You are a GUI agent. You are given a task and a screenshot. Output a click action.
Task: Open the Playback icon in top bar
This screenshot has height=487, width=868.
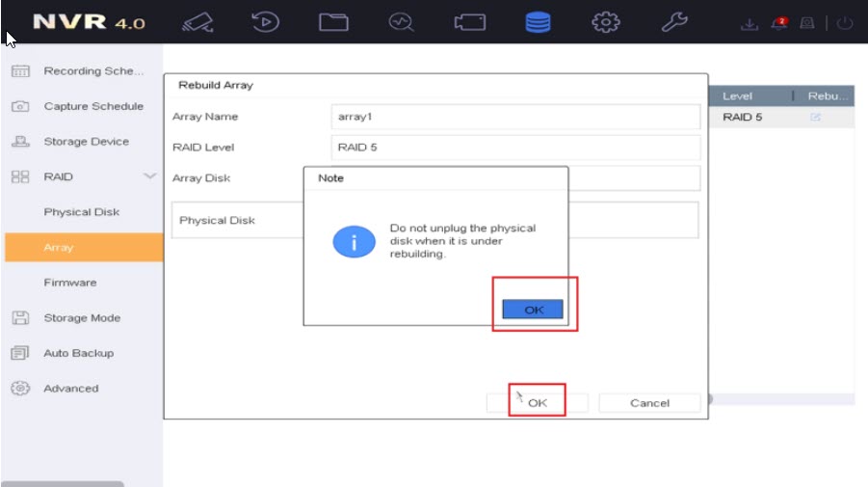(266, 23)
